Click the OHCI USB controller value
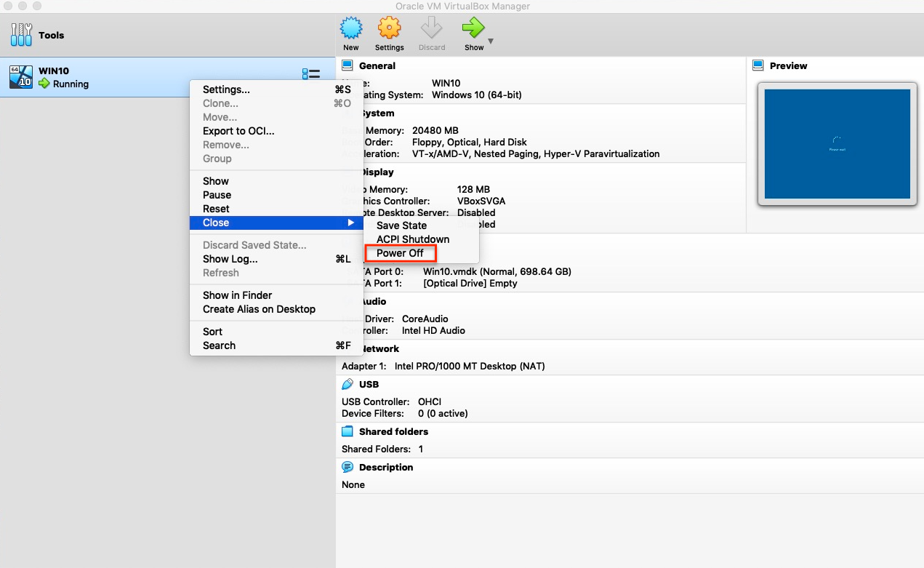924x568 pixels. (x=430, y=401)
